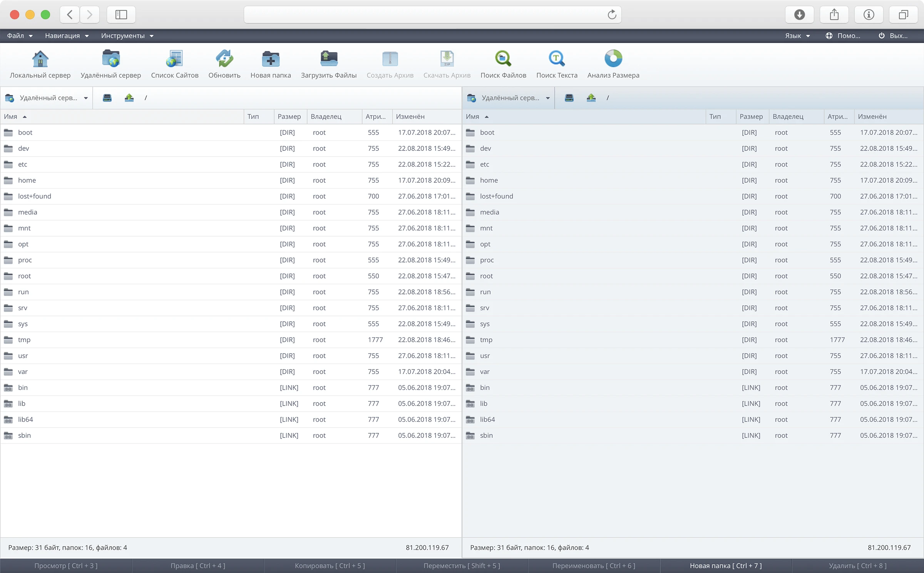Open the Поиск Текста tool
The image size is (924, 573).
click(557, 59)
